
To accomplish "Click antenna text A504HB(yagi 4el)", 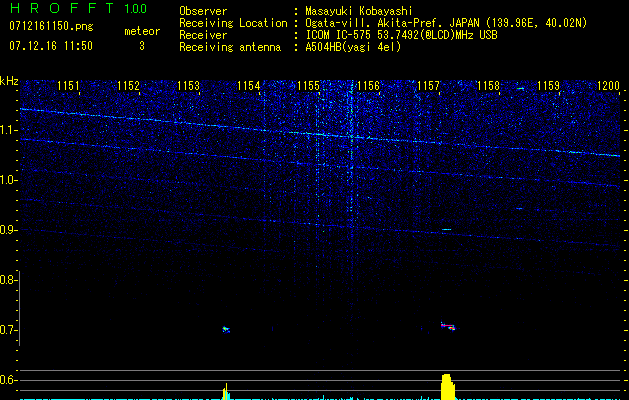I will coord(353,47).
